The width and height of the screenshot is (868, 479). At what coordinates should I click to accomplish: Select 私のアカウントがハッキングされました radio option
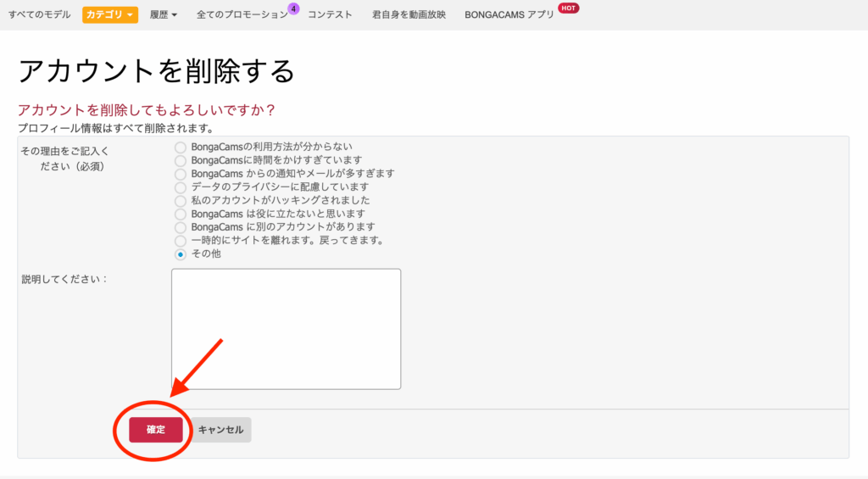pos(181,200)
